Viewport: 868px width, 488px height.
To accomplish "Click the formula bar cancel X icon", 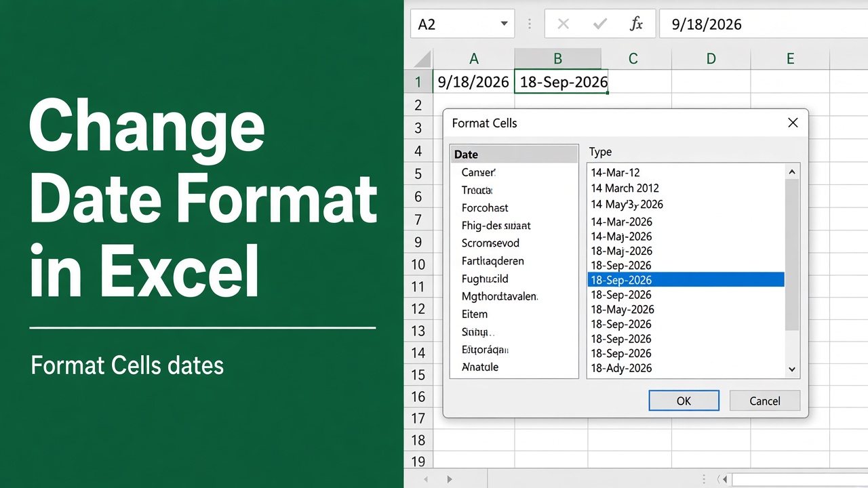I will coord(563,24).
